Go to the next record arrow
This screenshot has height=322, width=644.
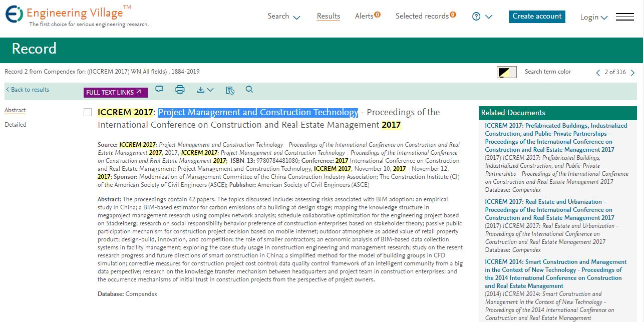point(632,73)
